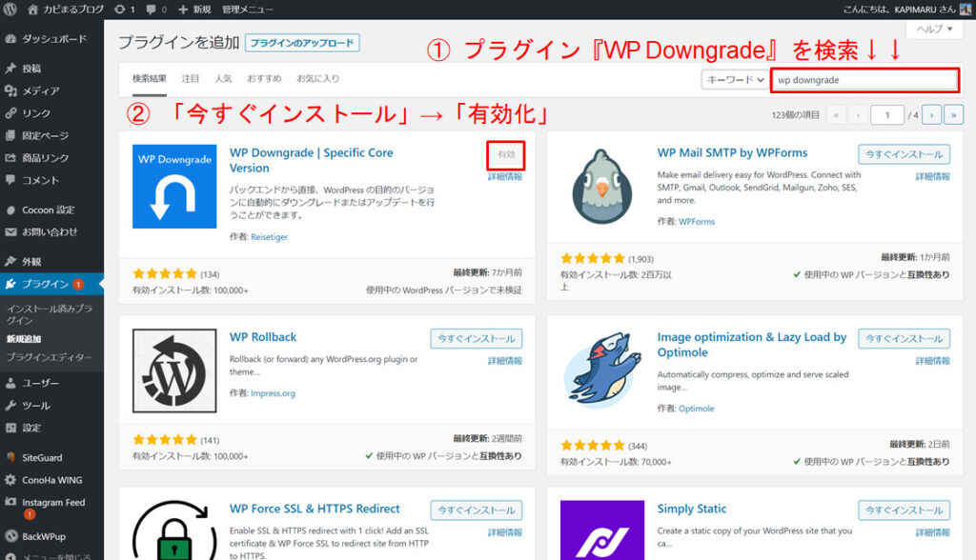
Task: Expand the ヘルプ help panel
Action: coord(934,29)
